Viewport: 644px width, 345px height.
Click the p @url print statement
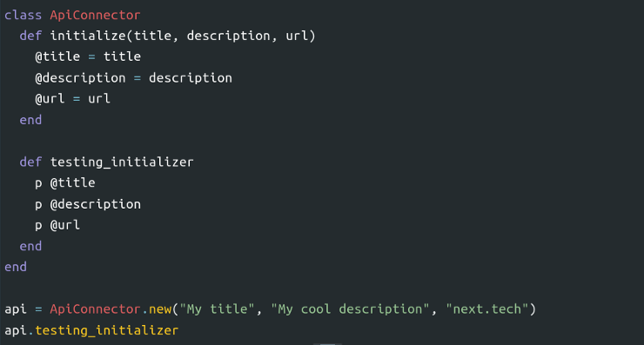(x=57, y=225)
